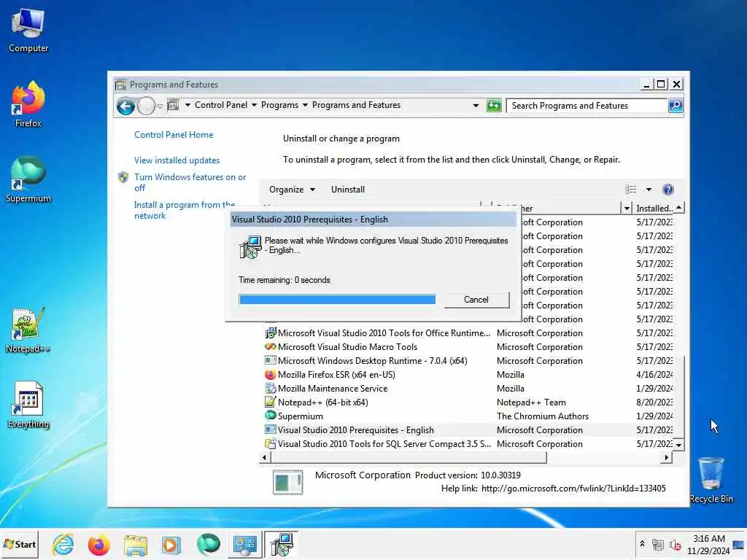Click Uninstall in the toolbar

click(x=348, y=190)
